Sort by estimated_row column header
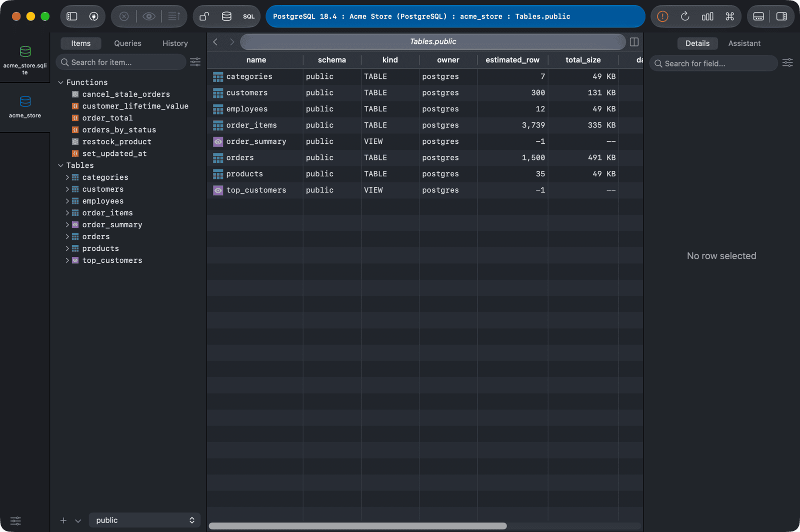The height and width of the screenshot is (532, 800). (512, 60)
